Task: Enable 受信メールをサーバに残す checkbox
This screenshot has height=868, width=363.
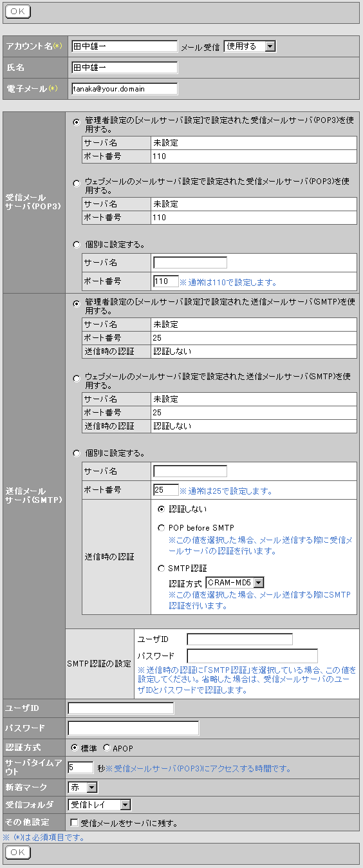Action: pyautogui.click(x=74, y=822)
